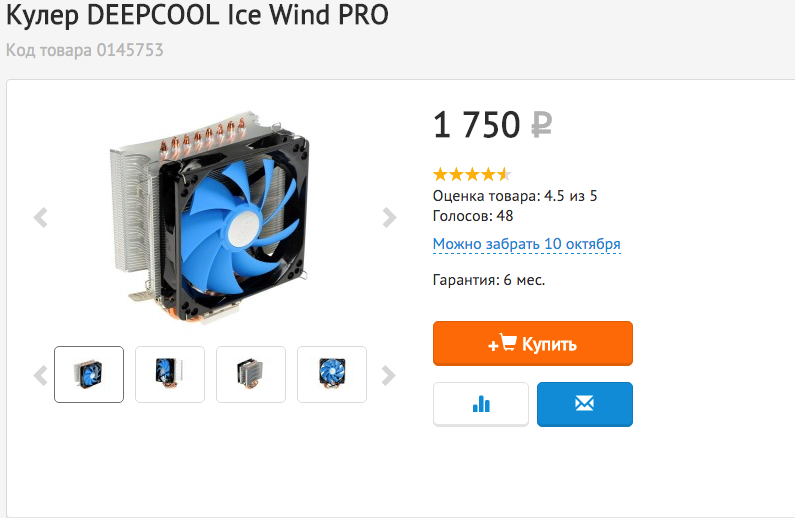Image resolution: width=795 pixels, height=518 pixels.
Task: Select the fourth front fan thumbnail
Action: point(332,375)
